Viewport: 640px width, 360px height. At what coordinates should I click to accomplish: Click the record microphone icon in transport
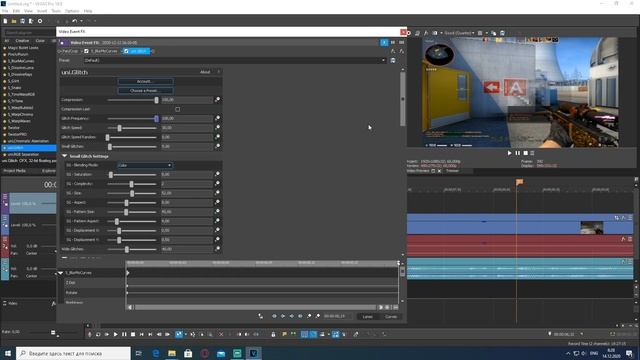click(90, 334)
